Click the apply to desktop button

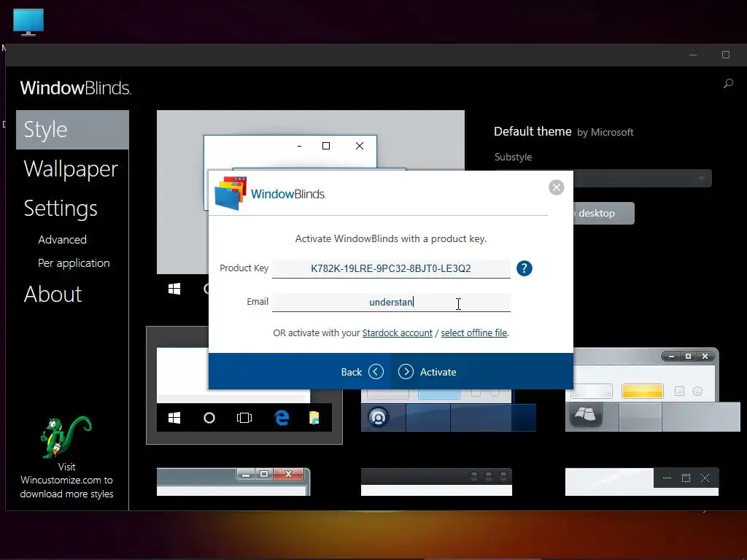click(603, 214)
